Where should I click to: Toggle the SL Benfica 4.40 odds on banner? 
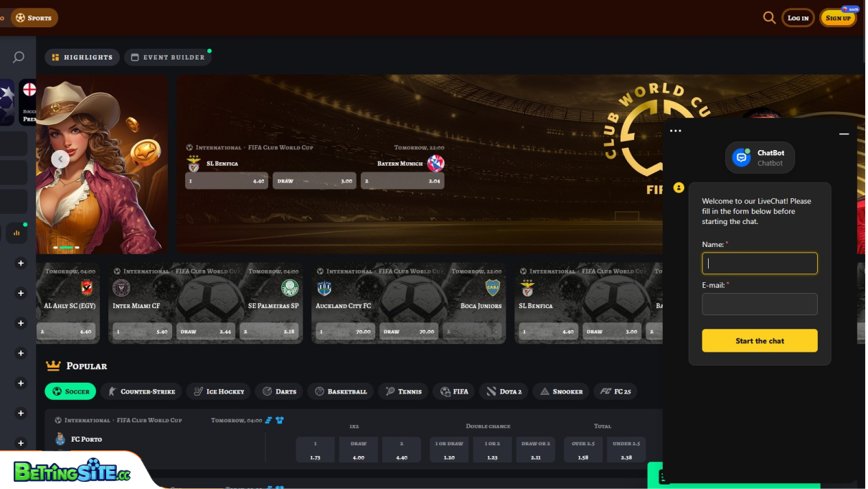click(227, 181)
